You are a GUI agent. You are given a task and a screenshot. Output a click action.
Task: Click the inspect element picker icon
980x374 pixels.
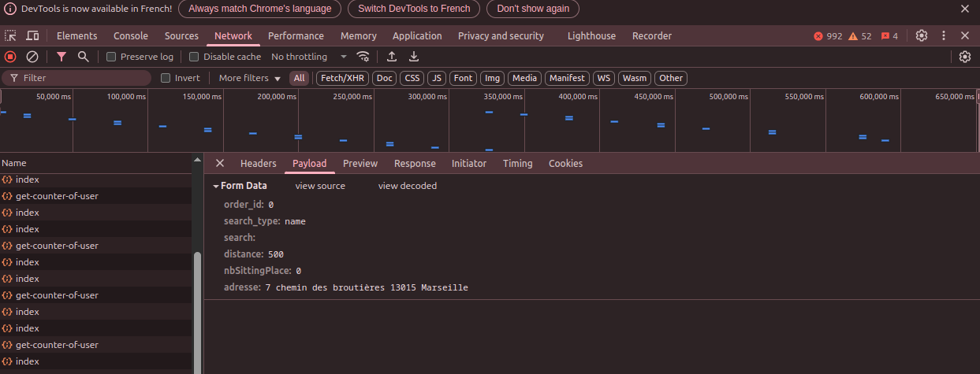[10, 36]
